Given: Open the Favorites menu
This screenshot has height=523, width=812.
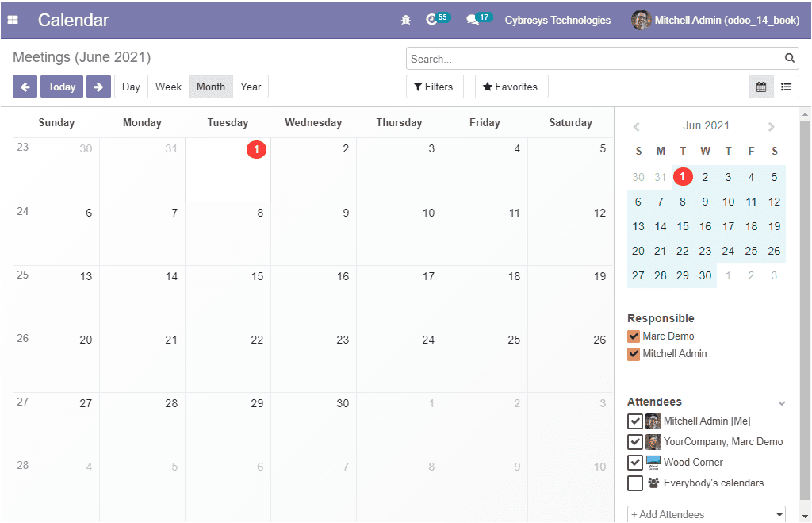Looking at the screenshot, I should click(511, 86).
